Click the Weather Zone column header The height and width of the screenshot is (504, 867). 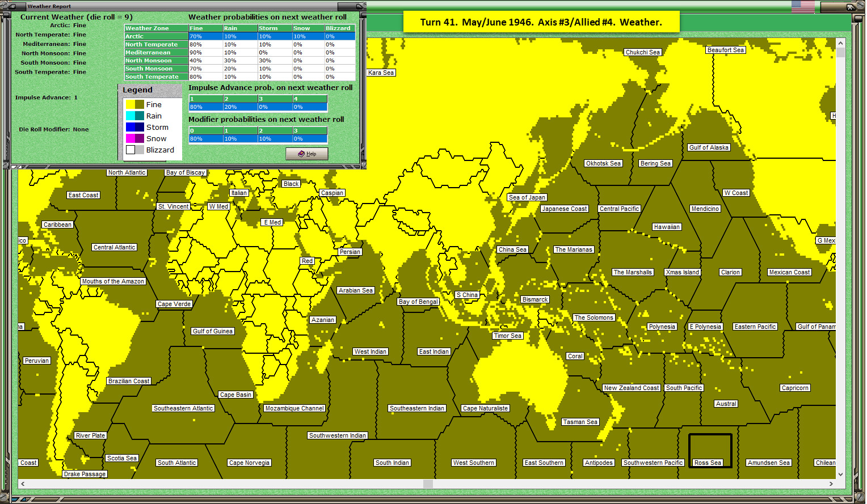156,28
